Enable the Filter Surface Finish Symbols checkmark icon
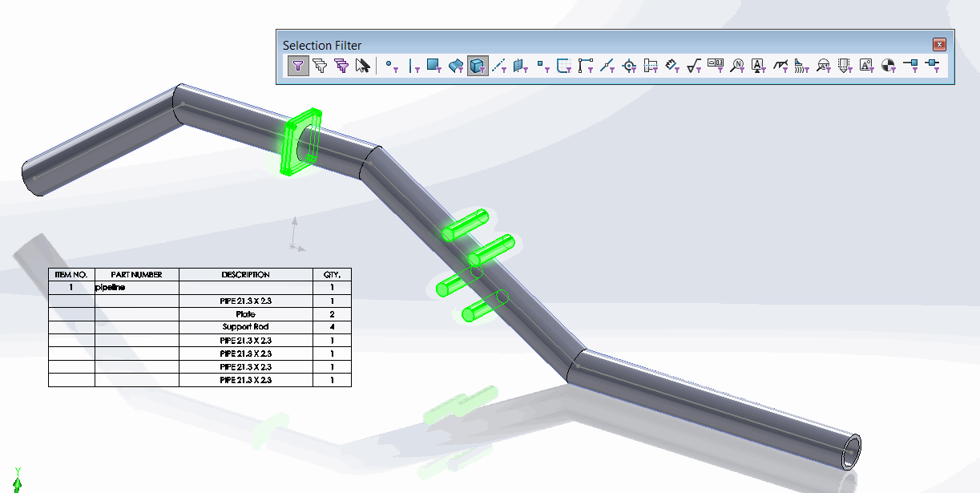 694,66
